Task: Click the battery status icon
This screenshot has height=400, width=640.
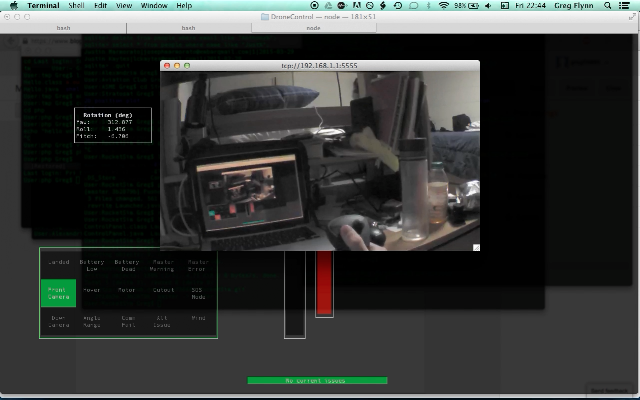Action: tap(474, 5)
